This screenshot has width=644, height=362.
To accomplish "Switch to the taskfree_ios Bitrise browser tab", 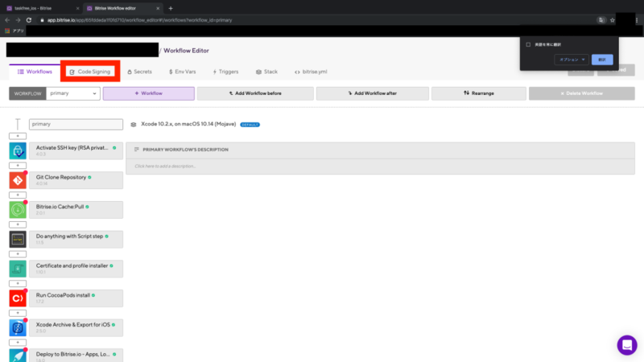I will click(42, 8).
